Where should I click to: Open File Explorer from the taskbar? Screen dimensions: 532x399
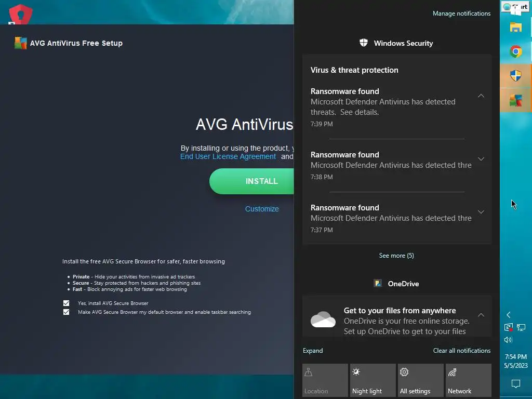point(516,27)
